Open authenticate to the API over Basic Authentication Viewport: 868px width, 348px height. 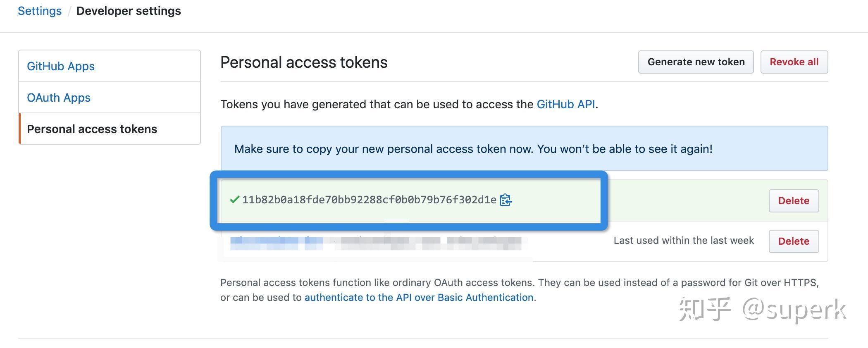coord(419,298)
